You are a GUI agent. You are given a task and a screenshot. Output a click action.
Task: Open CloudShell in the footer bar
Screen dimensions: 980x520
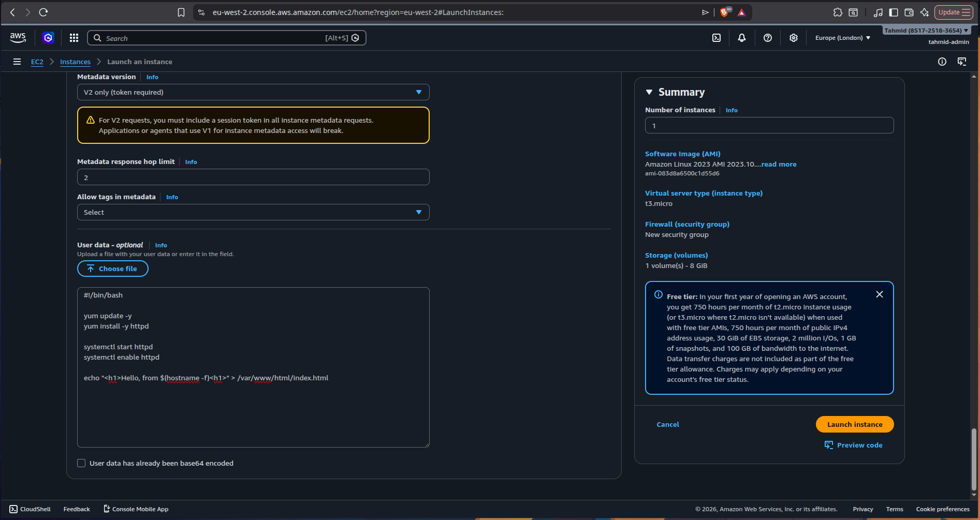tap(30, 509)
